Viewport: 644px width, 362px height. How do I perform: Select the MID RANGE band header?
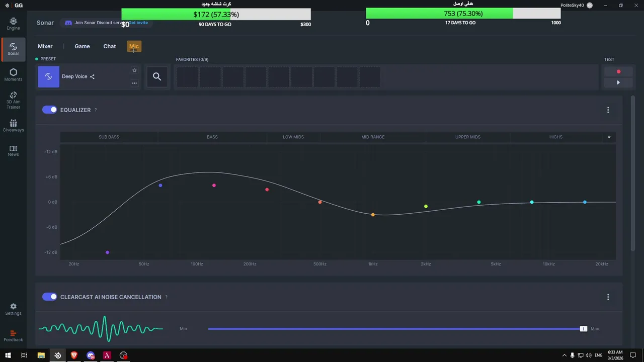(373, 137)
